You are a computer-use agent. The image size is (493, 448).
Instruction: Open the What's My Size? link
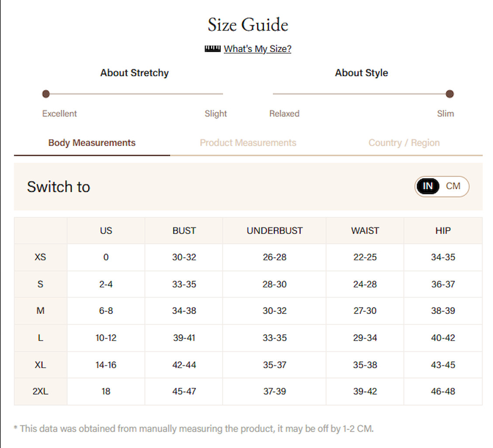(x=258, y=49)
